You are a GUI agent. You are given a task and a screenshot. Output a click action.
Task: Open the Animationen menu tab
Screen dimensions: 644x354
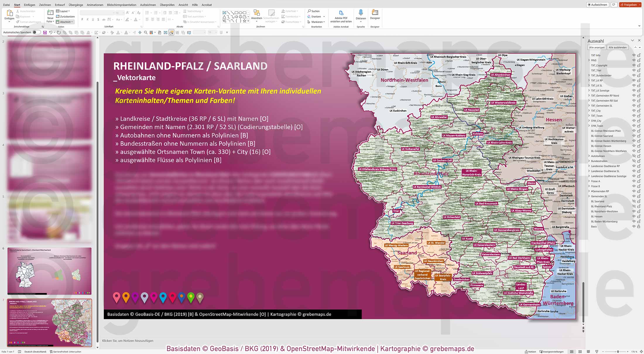coord(95,5)
